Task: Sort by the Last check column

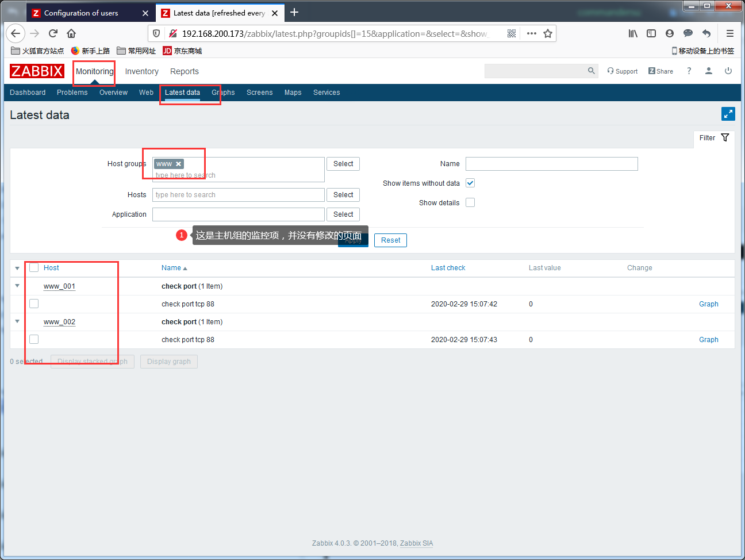Action: 448,268
